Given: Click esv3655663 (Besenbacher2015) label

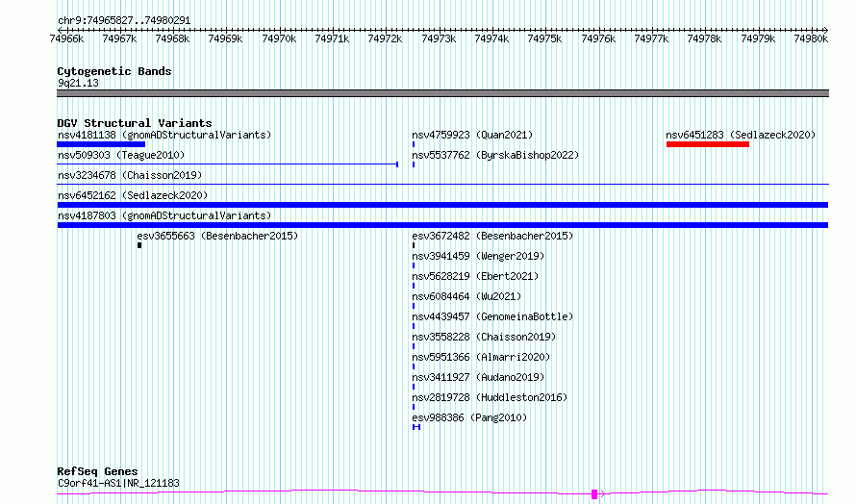Looking at the screenshot, I should point(217,236).
